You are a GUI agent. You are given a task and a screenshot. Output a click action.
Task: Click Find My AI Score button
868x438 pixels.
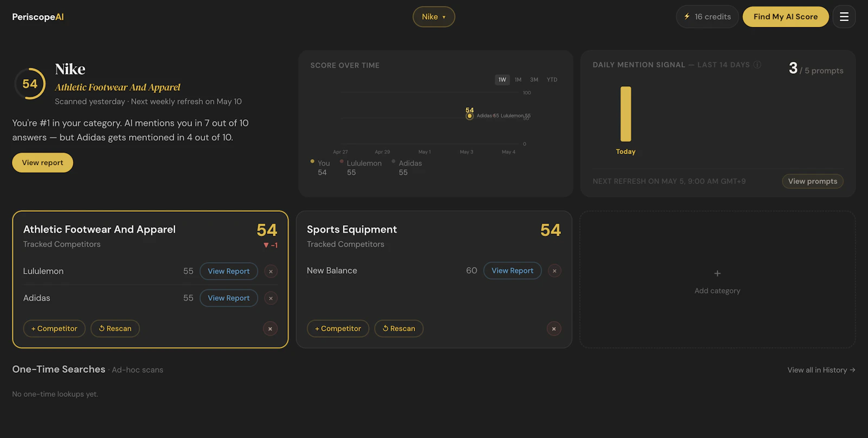[786, 17]
